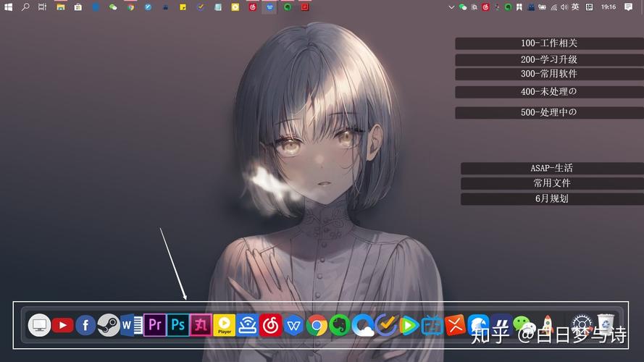The width and height of the screenshot is (644, 362).
Task: Open the 6月规划 fence
Action: coord(552,199)
